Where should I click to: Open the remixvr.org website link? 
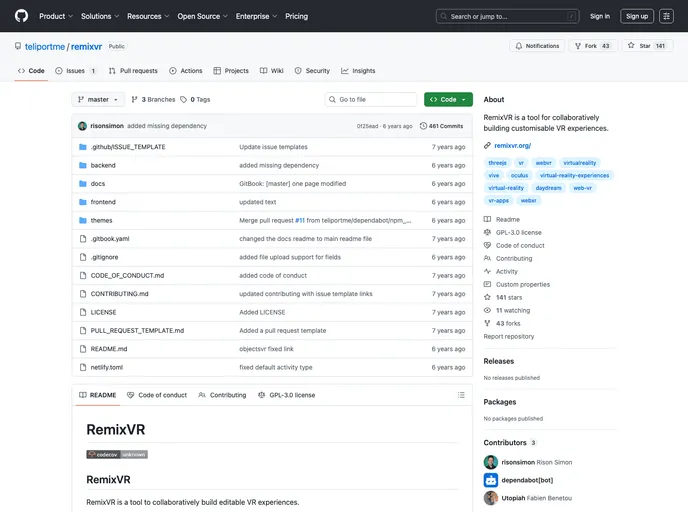click(x=512, y=145)
